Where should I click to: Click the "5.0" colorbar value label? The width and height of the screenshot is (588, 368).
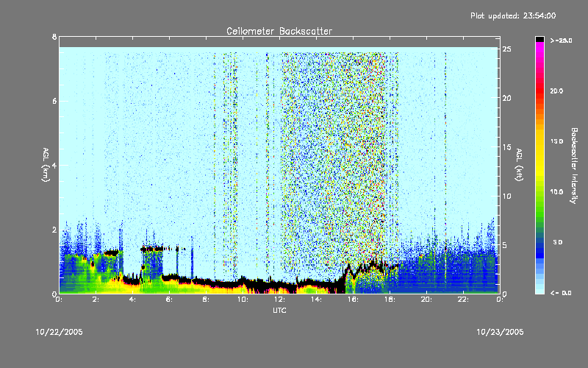[558, 242]
